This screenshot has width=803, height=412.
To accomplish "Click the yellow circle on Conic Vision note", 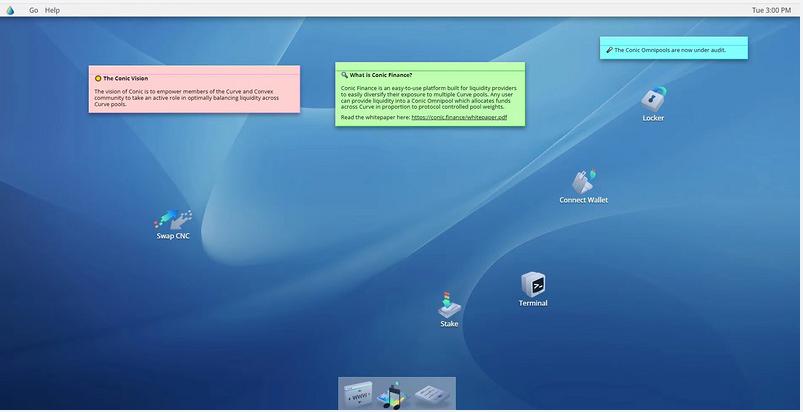I will [x=98, y=78].
